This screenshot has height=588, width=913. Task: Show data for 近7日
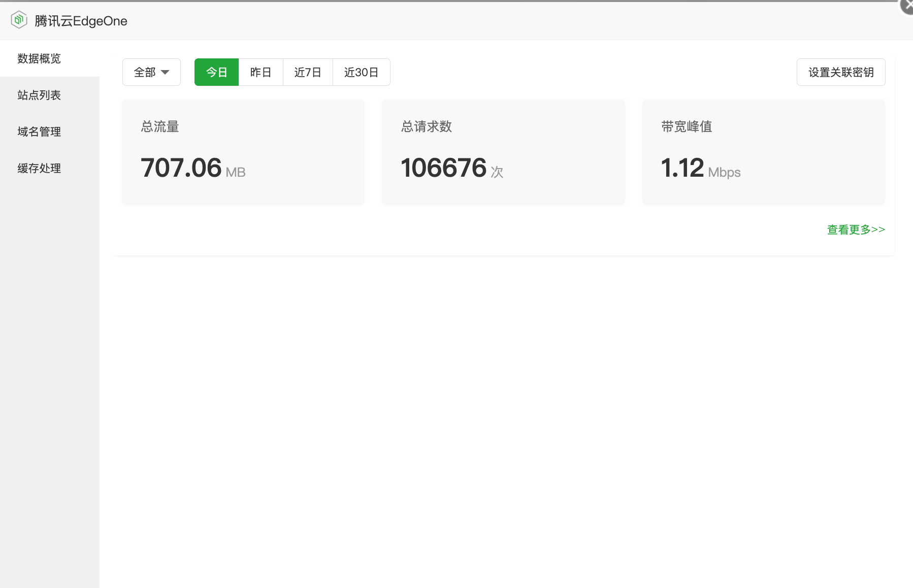(308, 73)
